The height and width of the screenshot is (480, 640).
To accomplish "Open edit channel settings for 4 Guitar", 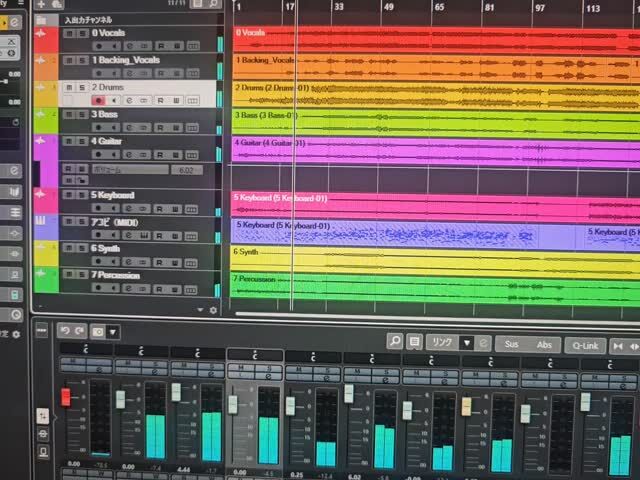I will 129,155.
